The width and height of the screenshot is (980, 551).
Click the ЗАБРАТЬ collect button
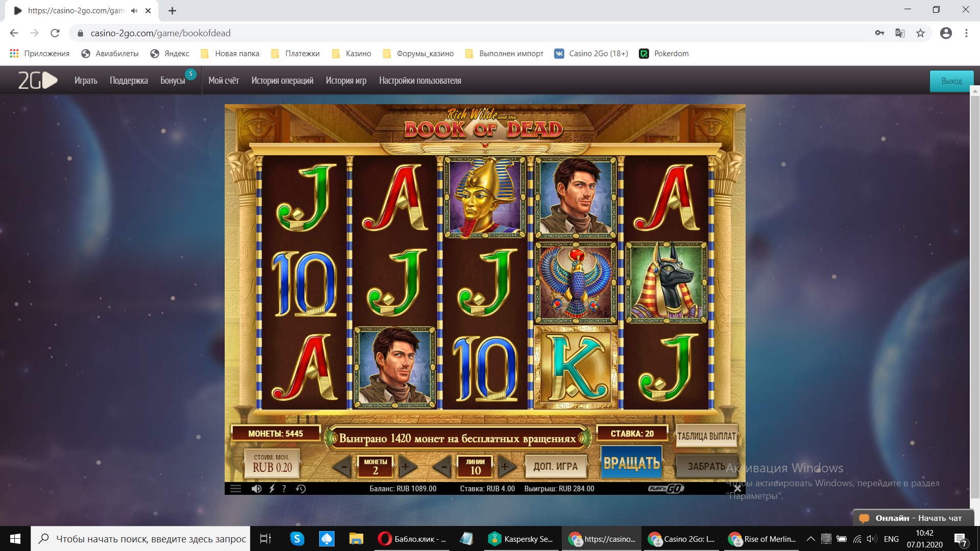706,466
